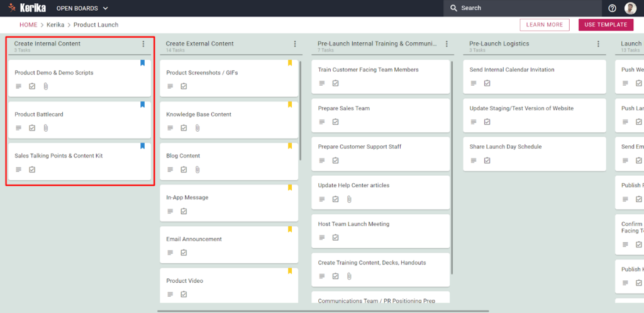The height and width of the screenshot is (313, 644).
Task: Click the Learn More button
Action: 545,25
